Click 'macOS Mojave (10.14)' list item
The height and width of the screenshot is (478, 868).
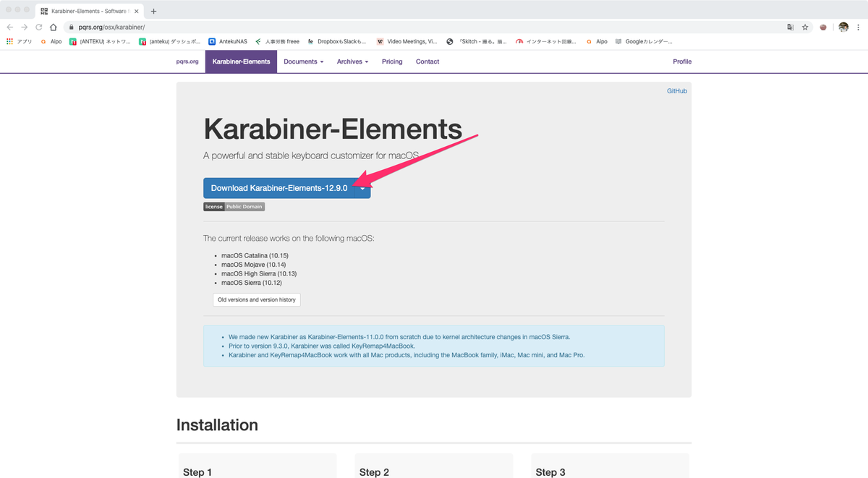tap(253, 265)
